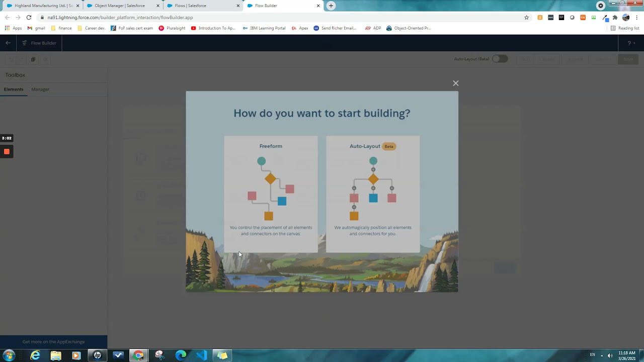The height and width of the screenshot is (362, 644).
Task: Open the HP app in taskbar
Action: click(x=98, y=355)
